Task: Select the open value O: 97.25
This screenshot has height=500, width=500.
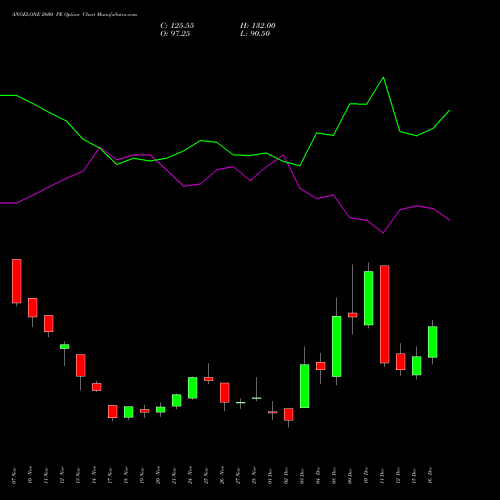Action: click(x=175, y=34)
